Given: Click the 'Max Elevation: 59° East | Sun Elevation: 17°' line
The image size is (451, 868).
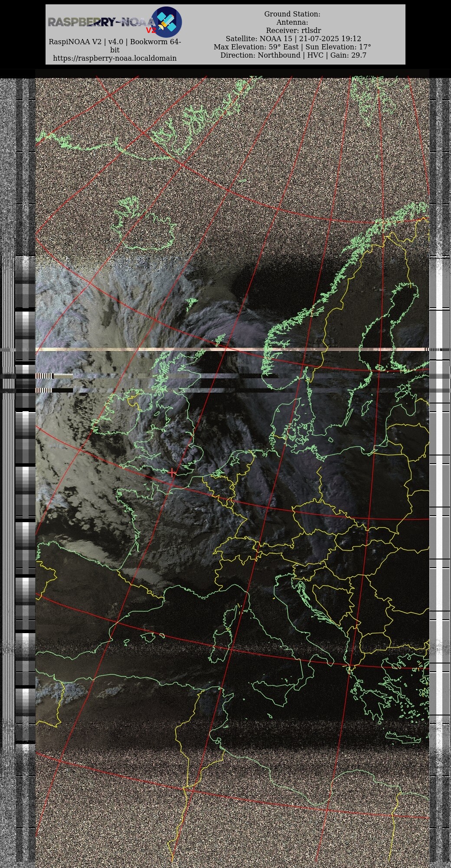Looking at the screenshot, I should click(x=292, y=47).
